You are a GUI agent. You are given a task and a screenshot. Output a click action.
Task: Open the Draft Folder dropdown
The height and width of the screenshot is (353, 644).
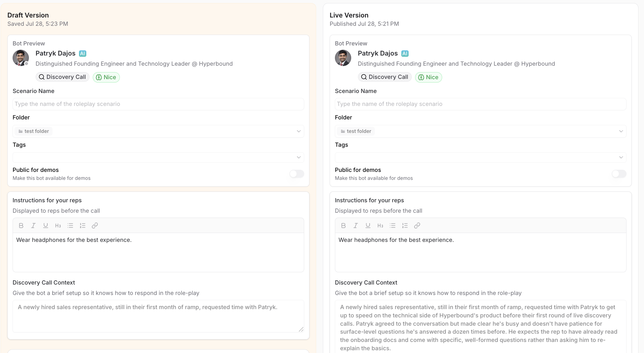tap(158, 131)
